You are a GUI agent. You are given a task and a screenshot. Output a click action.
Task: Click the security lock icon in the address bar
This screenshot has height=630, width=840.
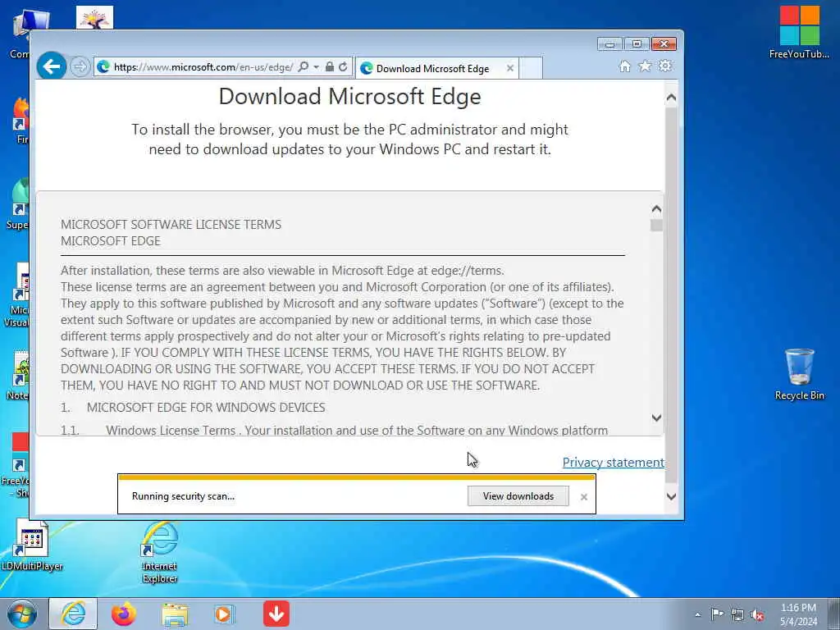point(330,67)
